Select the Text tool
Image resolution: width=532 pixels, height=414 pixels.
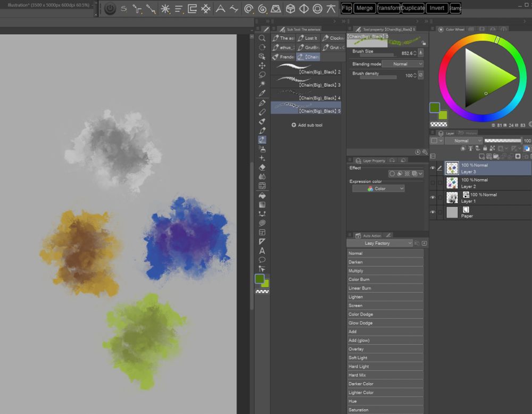click(262, 251)
